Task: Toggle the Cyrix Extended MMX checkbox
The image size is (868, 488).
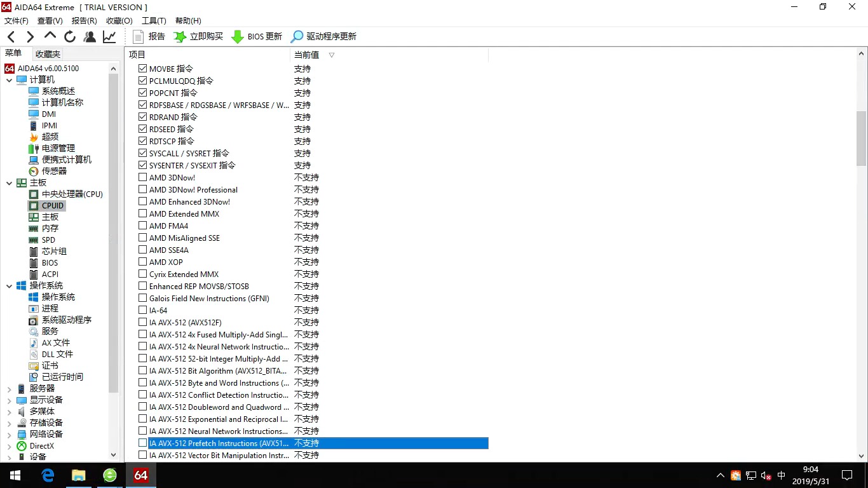Action: point(142,274)
